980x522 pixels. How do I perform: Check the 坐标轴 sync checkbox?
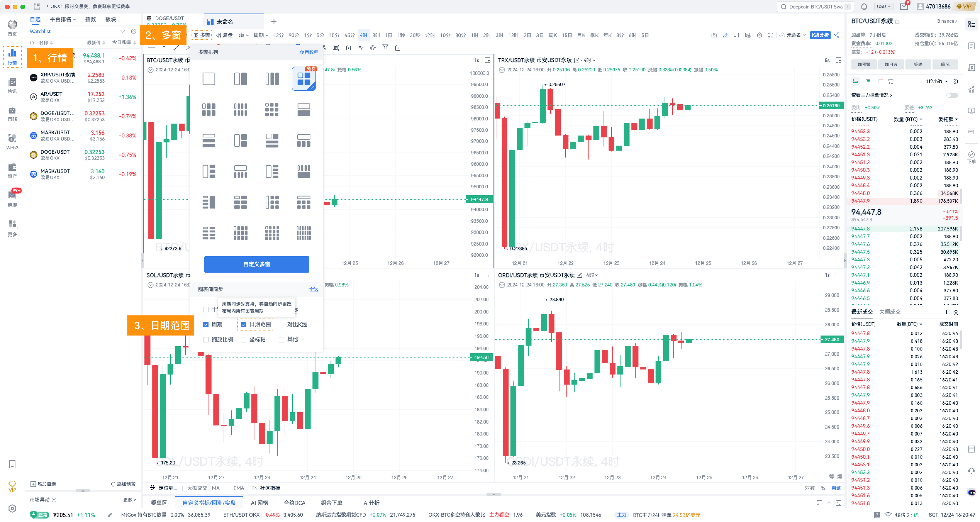pyautogui.click(x=243, y=340)
